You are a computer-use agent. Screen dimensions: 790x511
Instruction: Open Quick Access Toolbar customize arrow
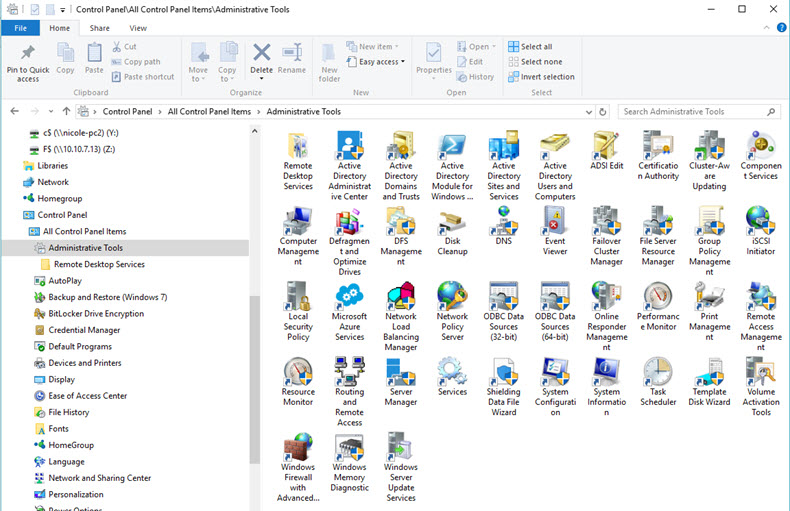62,10
